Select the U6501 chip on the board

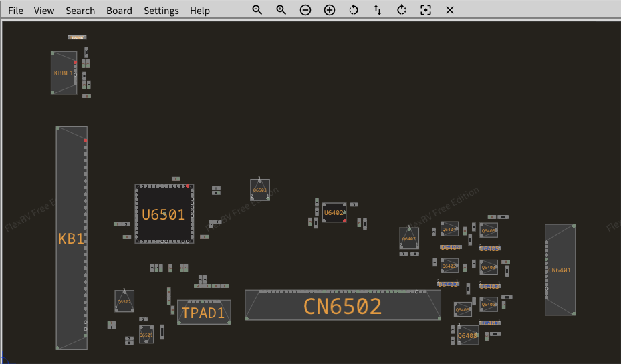164,214
